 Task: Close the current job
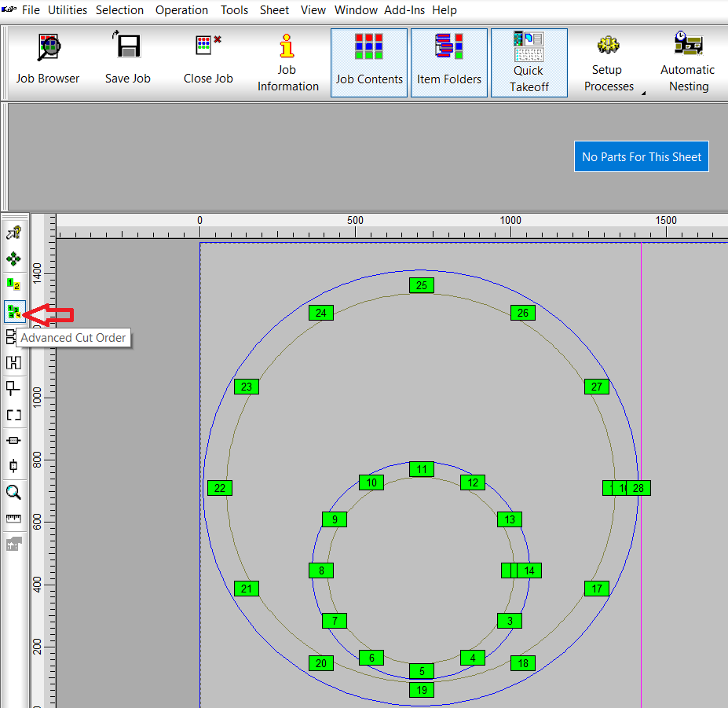coord(207,49)
